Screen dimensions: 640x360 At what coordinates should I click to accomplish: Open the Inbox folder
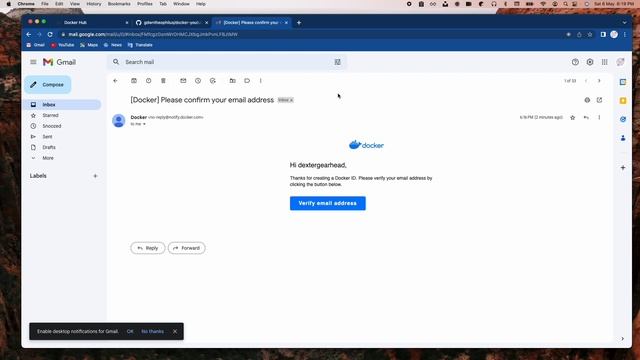tap(62, 105)
